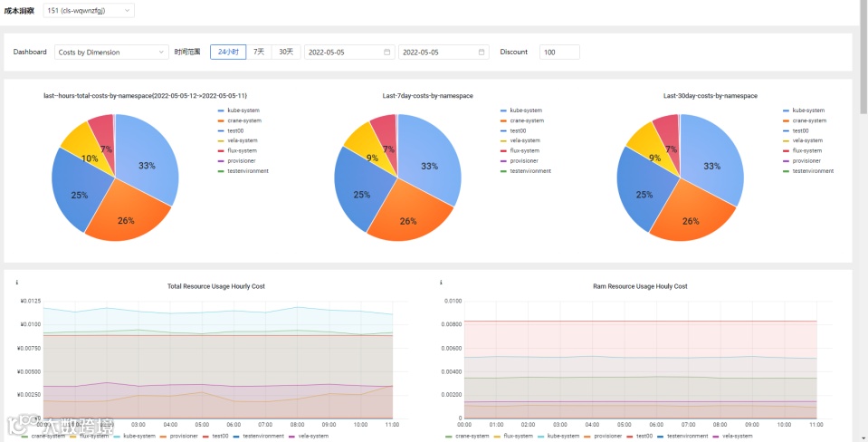Click the 7% red slice of Last-7day pie

(386, 139)
